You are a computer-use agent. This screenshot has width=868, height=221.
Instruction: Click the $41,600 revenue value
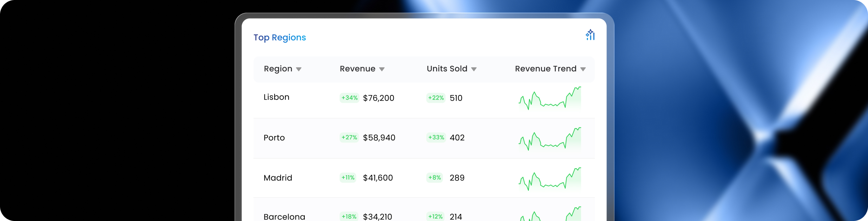pos(378,178)
